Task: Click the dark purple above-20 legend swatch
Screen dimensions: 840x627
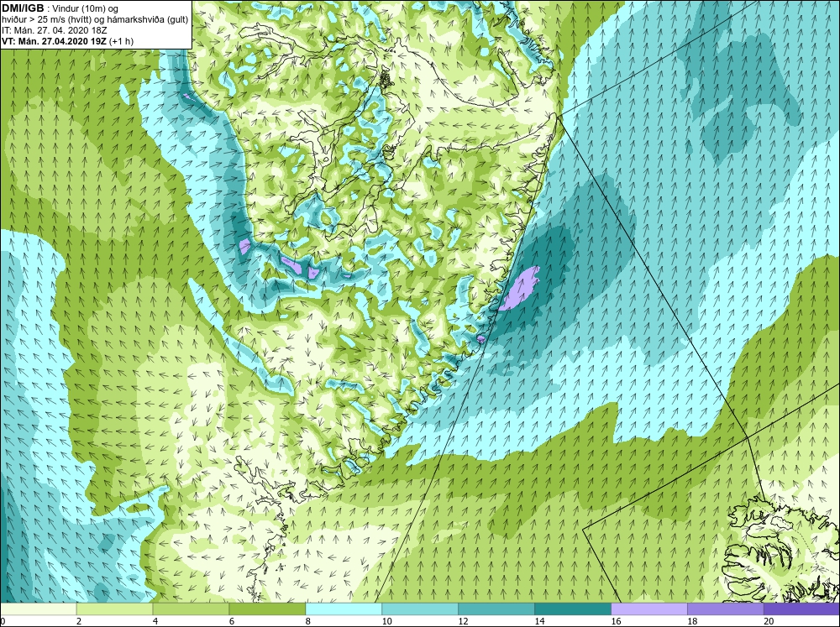Action: tap(801, 609)
